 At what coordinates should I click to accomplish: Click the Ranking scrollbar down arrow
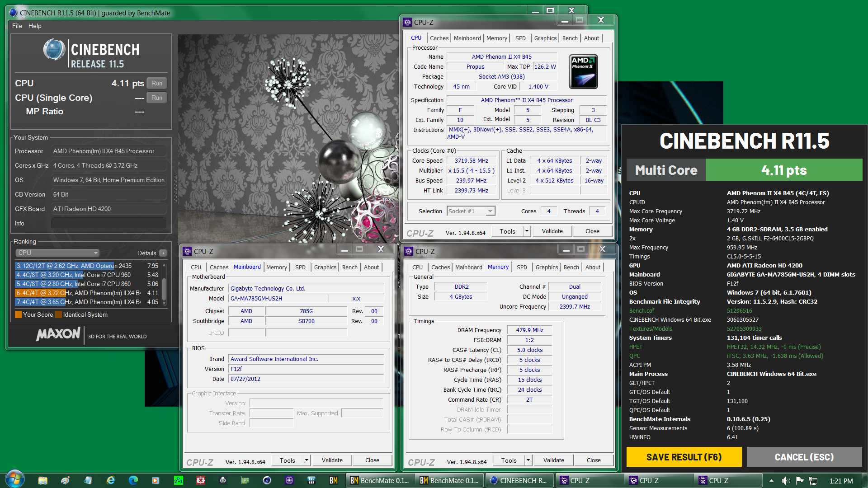tap(164, 303)
